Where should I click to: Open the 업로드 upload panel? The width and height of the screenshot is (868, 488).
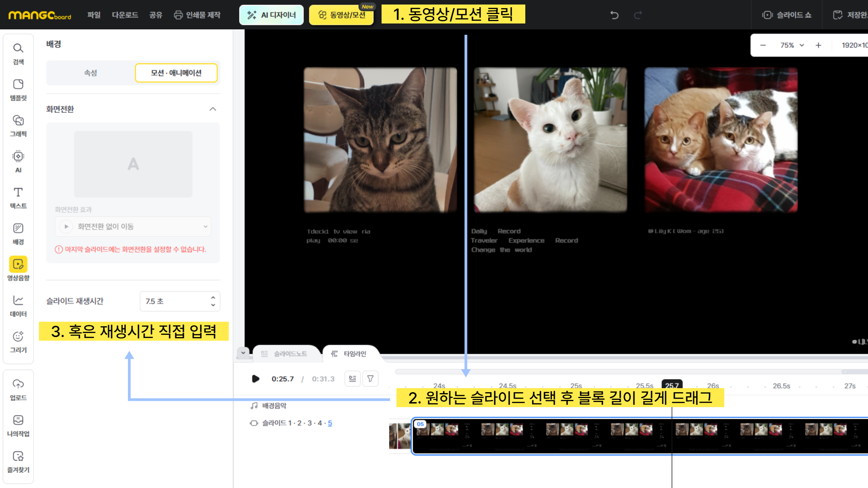coord(18,389)
